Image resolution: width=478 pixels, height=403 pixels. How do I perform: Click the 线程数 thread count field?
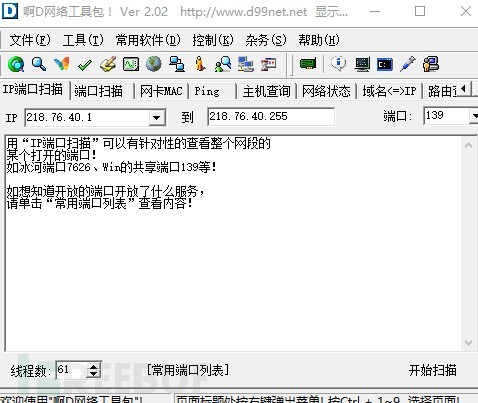pos(71,370)
